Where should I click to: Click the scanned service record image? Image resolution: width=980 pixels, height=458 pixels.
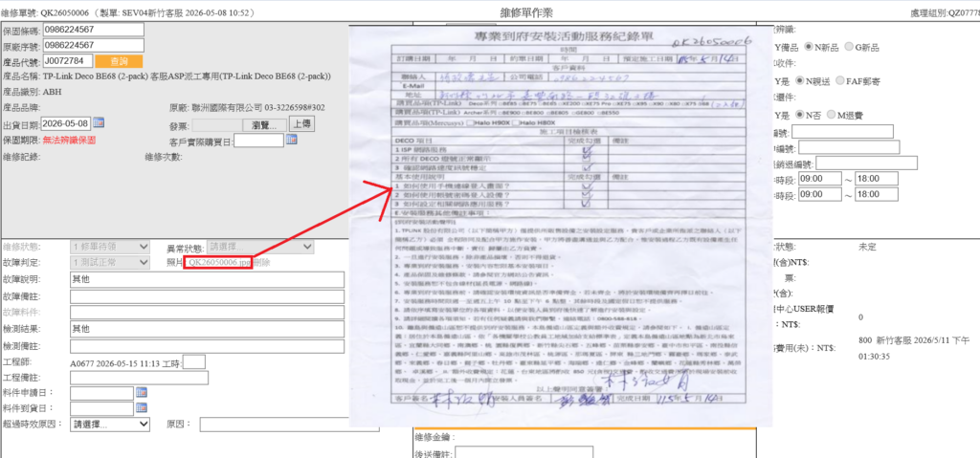[x=559, y=227]
